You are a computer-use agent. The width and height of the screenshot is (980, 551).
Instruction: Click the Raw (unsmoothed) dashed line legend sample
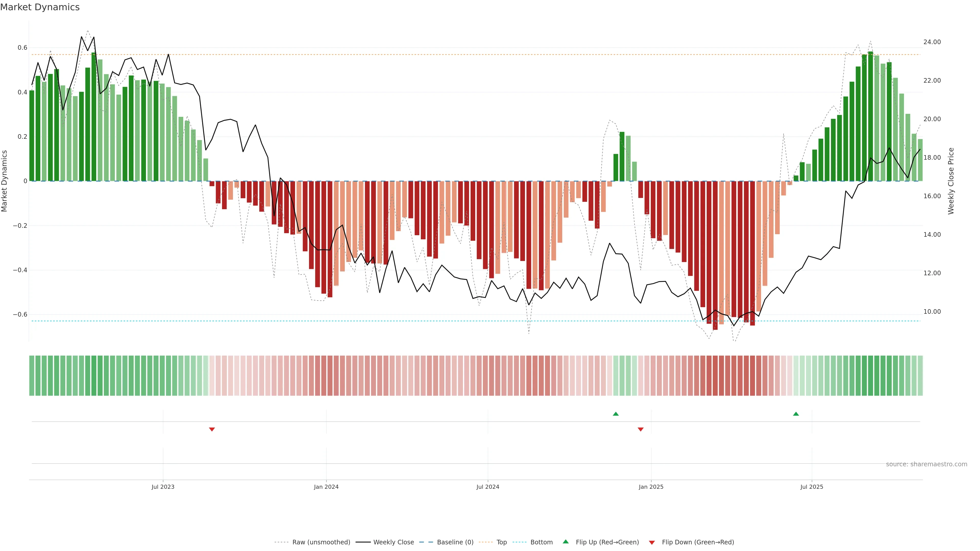[282, 542]
